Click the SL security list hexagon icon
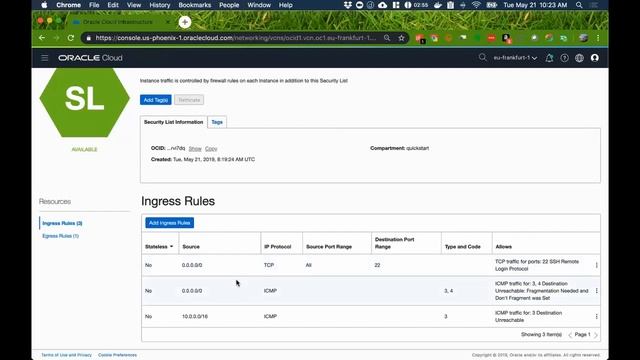Screen dimensions: 640x360 click(x=84, y=102)
